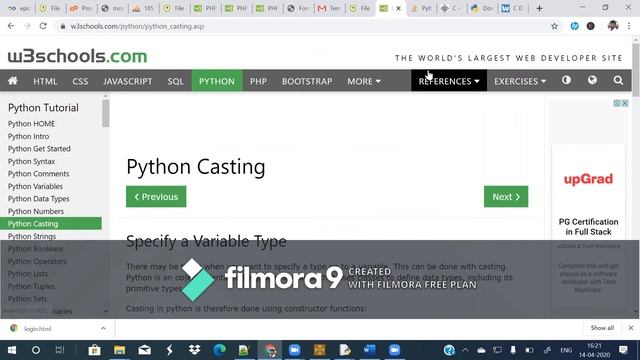This screenshot has height=360, width=640.
Task: Bookmark this page with the star
Action: [554, 26]
